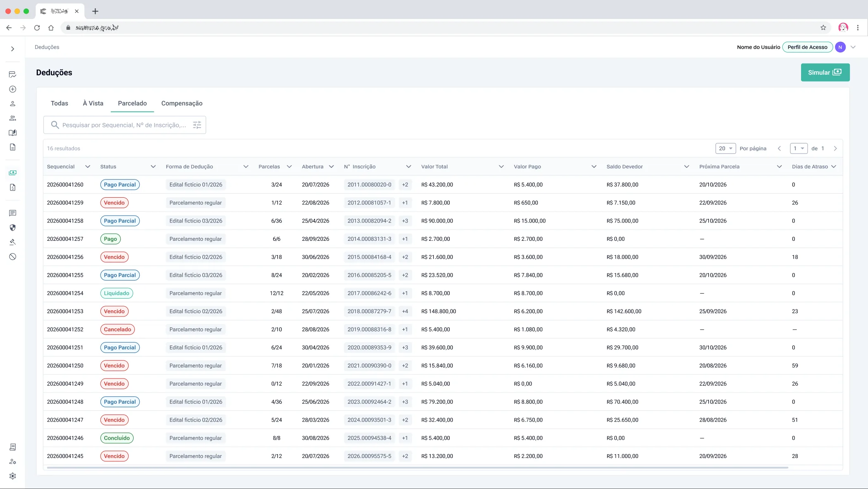Bookmark this page with the star icon
868x489 pixels.
[x=823, y=28]
